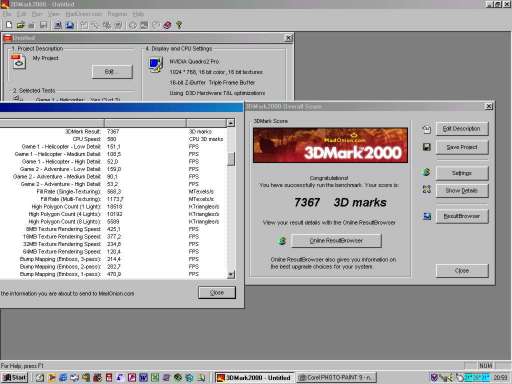The height and width of the screenshot is (384, 512).
Task: Click the globe icon left of Online ResultBrowser
Action: [x=282, y=241]
